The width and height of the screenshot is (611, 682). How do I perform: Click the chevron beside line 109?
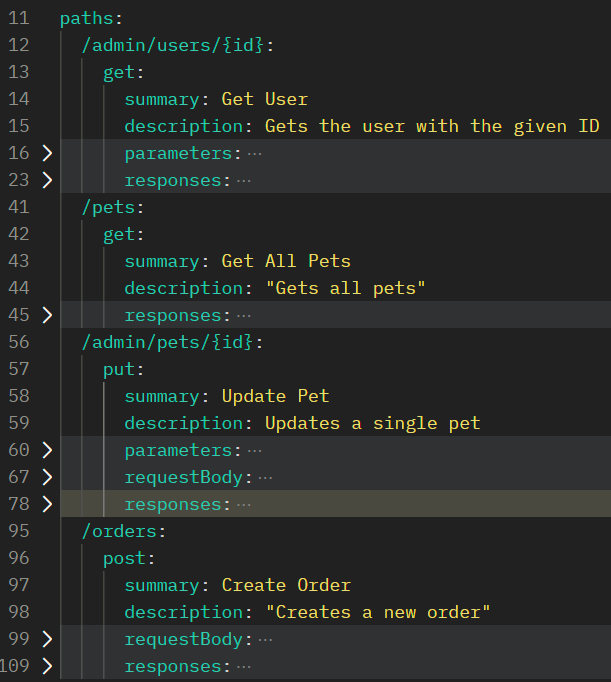point(46,666)
